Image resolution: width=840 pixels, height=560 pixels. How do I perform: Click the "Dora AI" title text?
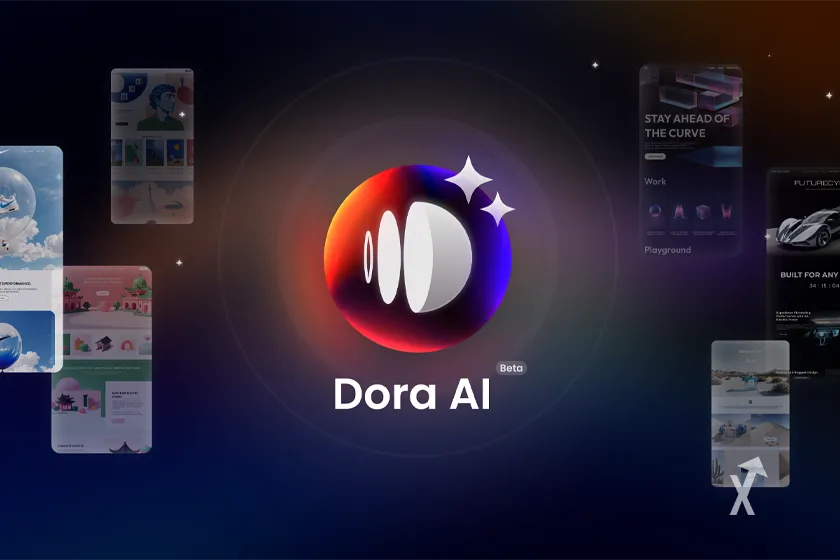point(412,394)
